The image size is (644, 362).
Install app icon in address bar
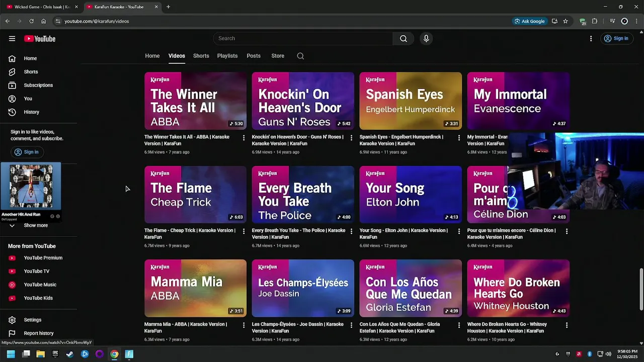pos(554,21)
